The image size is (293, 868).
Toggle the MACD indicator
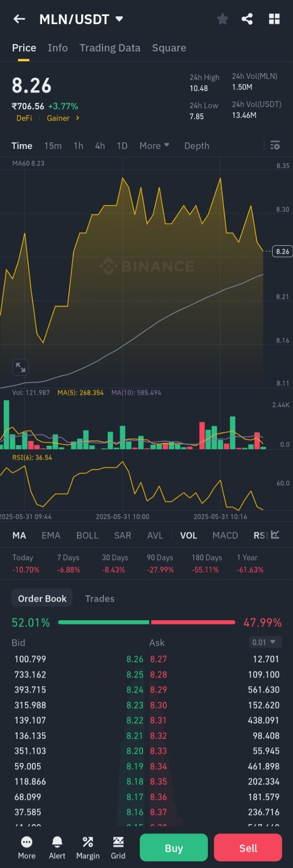point(225,535)
